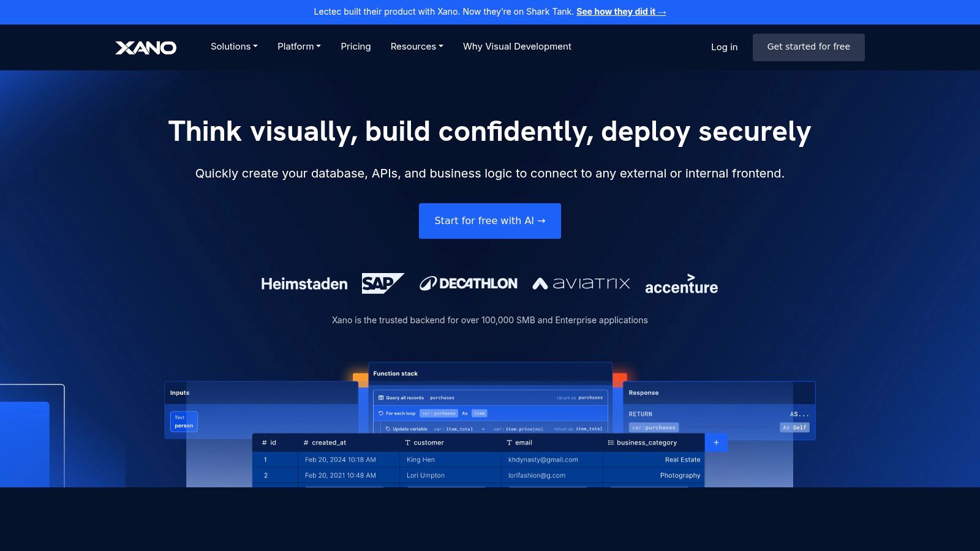Click the Xano logo in the navbar

pyautogui.click(x=146, y=47)
